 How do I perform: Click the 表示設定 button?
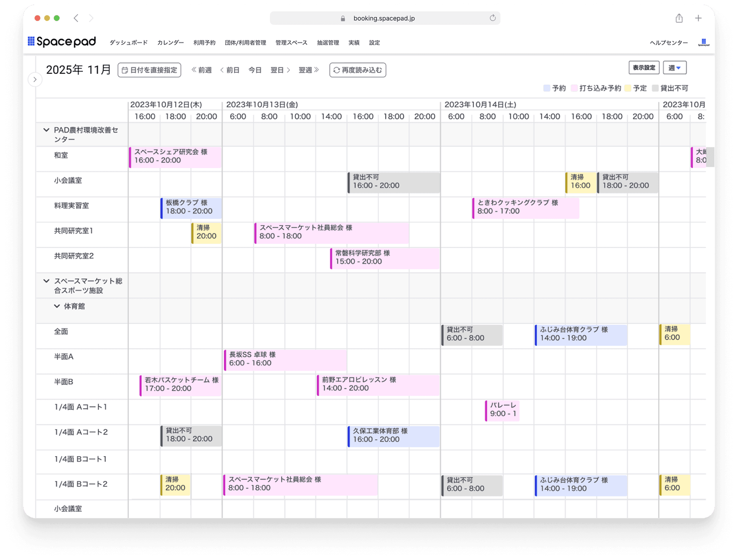click(x=643, y=68)
